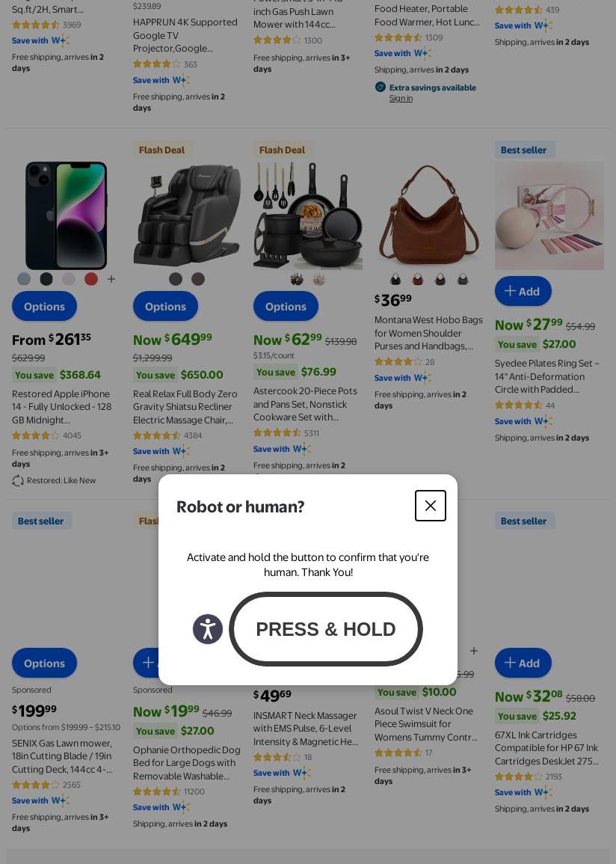The height and width of the screenshot is (864, 616).
Task: Select the blue iPhone color swatch
Action: (24, 279)
